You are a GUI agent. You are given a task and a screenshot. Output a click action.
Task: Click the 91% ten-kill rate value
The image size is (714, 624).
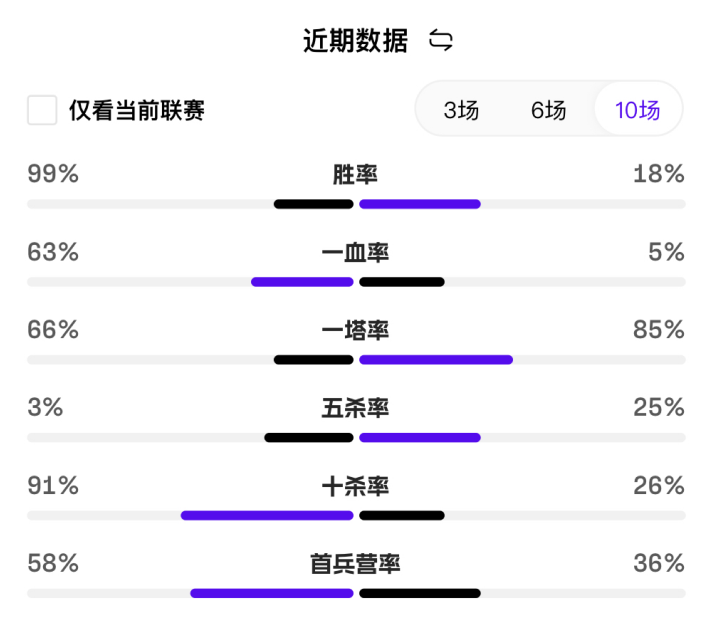pyautogui.click(x=53, y=485)
